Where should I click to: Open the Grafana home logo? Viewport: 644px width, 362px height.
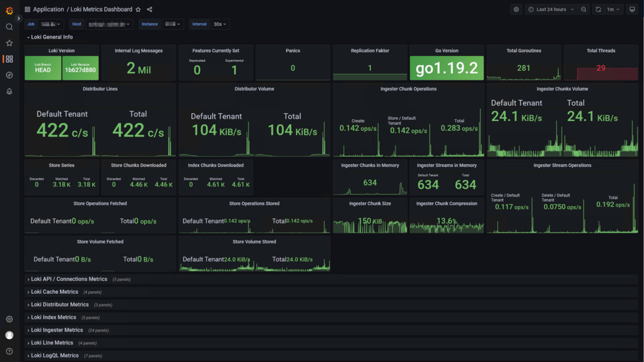point(9,10)
